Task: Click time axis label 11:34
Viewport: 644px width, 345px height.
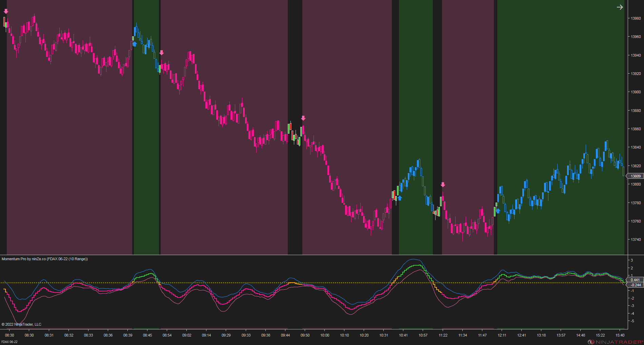Action: click(463, 335)
